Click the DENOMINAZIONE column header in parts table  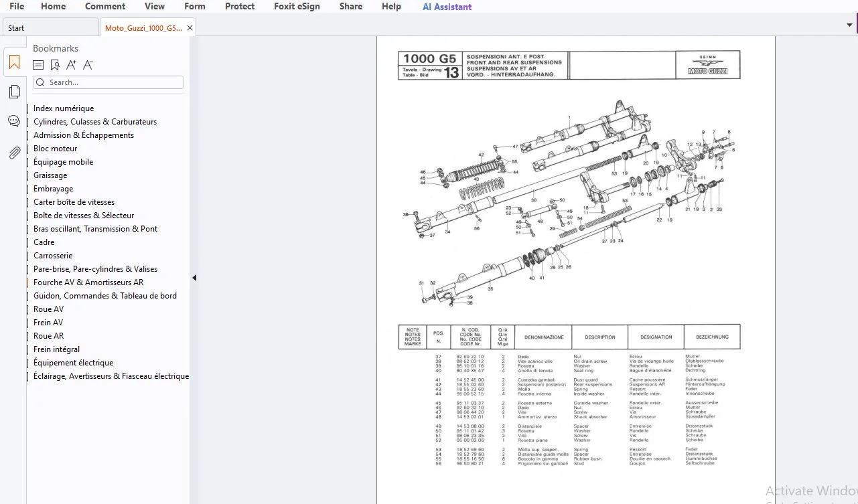tap(544, 337)
